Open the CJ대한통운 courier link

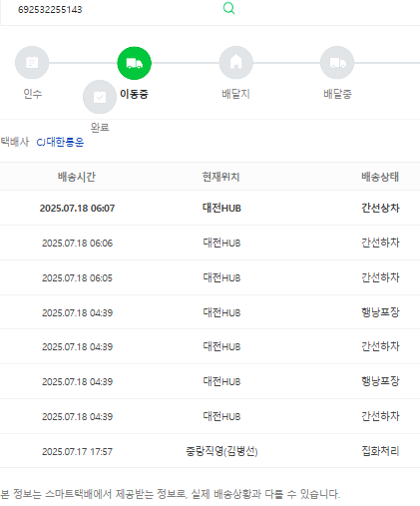60,142
